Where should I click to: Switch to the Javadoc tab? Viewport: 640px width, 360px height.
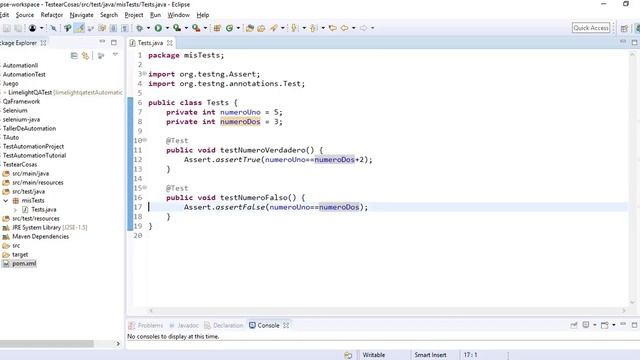pyautogui.click(x=184, y=325)
